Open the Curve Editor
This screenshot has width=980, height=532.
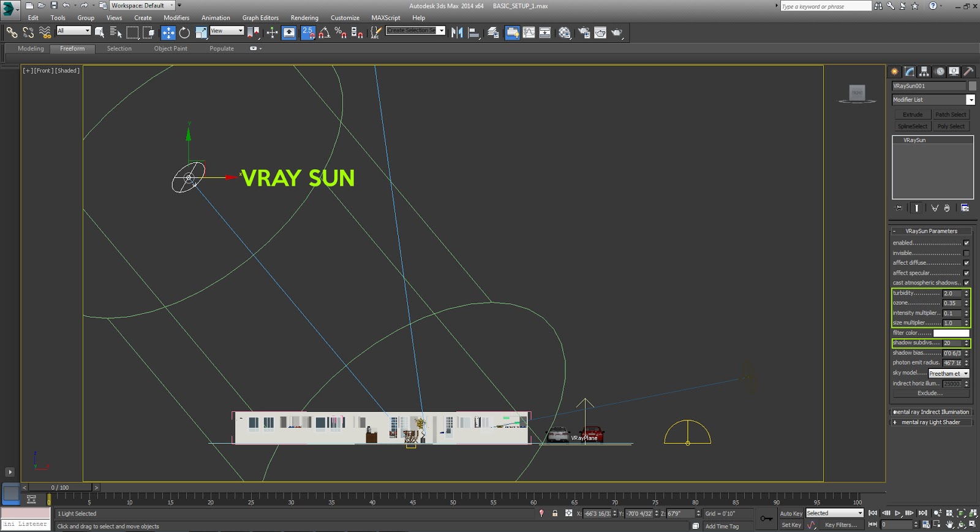point(529,32)
